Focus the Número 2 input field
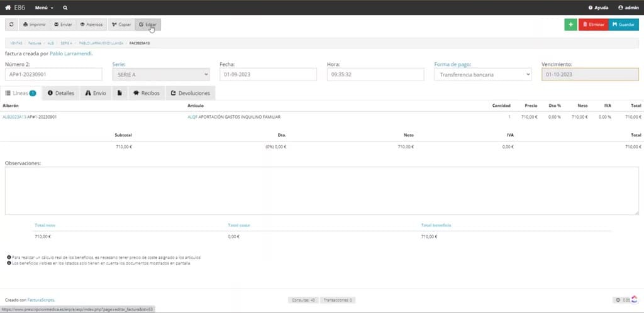 coord(53,74)
